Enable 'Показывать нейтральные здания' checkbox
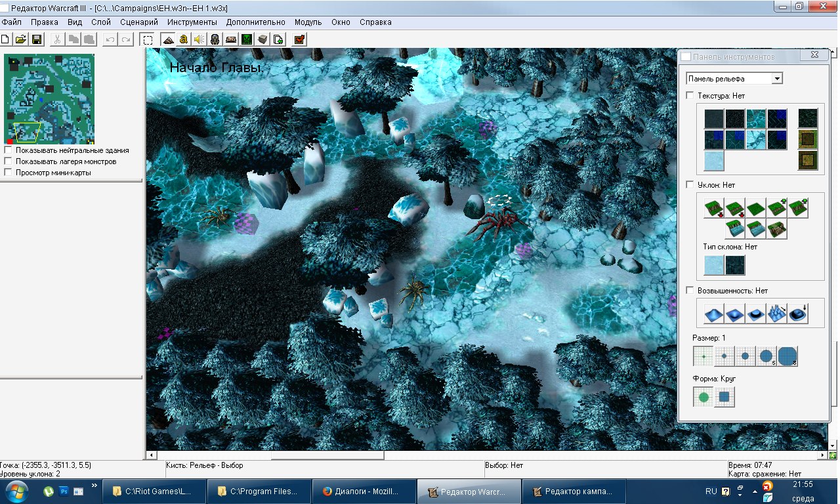The image size is (840, 504). pos(9,150)
